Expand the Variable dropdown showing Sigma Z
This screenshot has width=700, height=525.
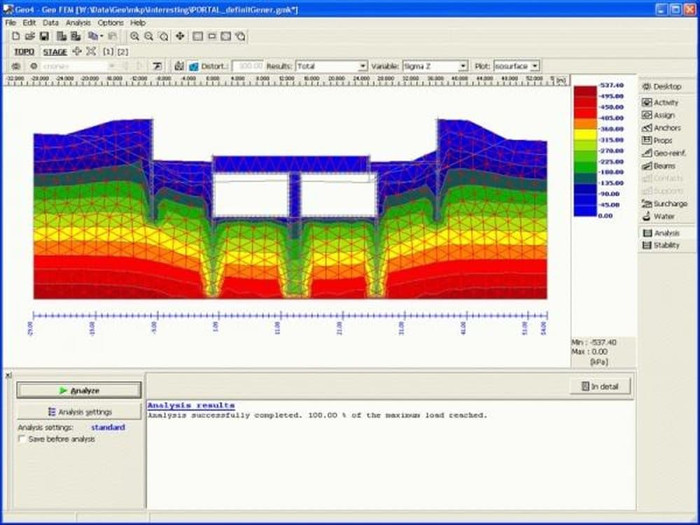coord(434,66)
